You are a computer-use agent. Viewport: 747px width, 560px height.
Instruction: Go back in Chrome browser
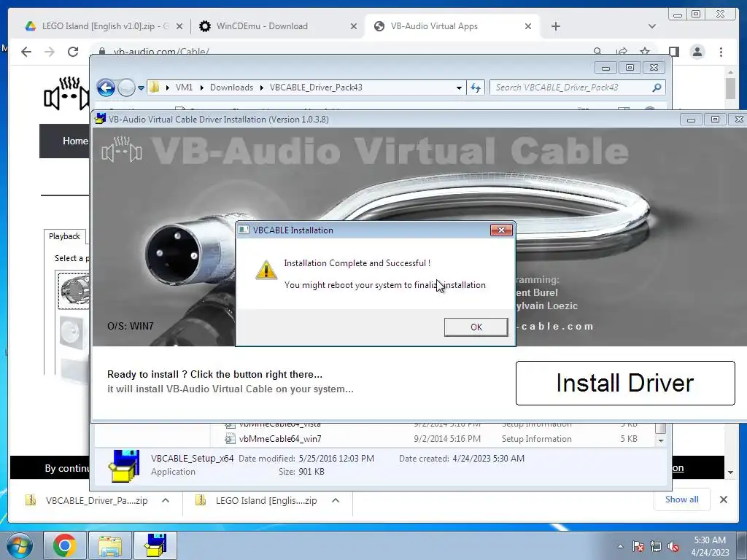tap(26, 52)
